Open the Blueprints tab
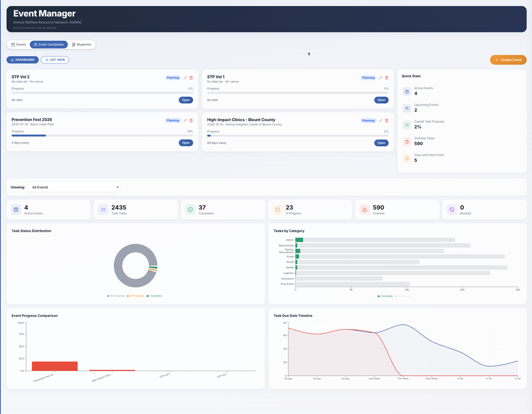 (82, 44)
